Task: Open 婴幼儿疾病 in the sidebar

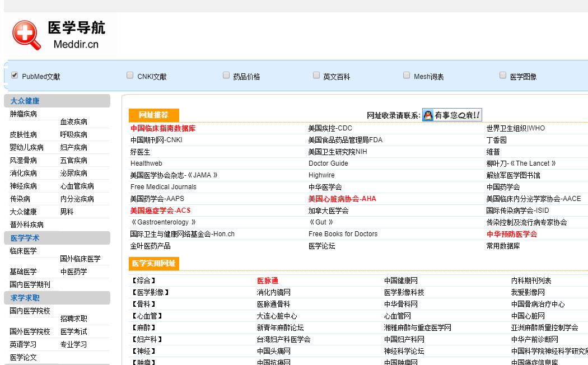Action: (x=27, y=147)
